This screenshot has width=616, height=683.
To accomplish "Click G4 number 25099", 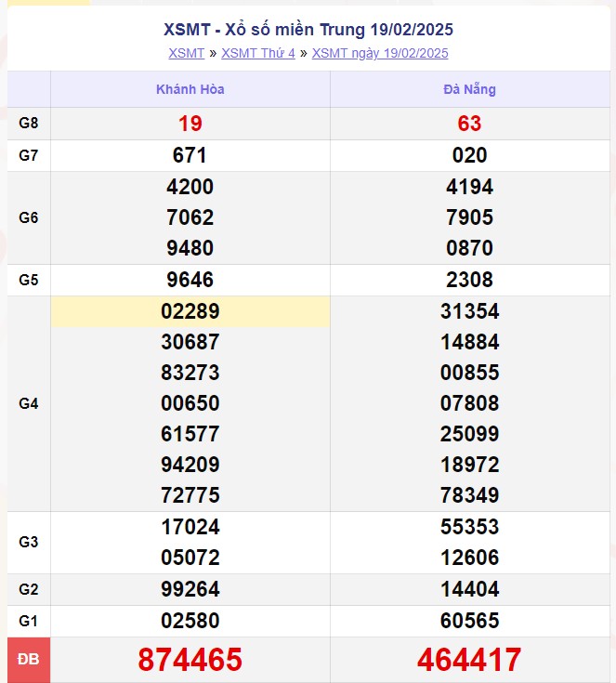I will pyautogui.click(x=469, y=434).
